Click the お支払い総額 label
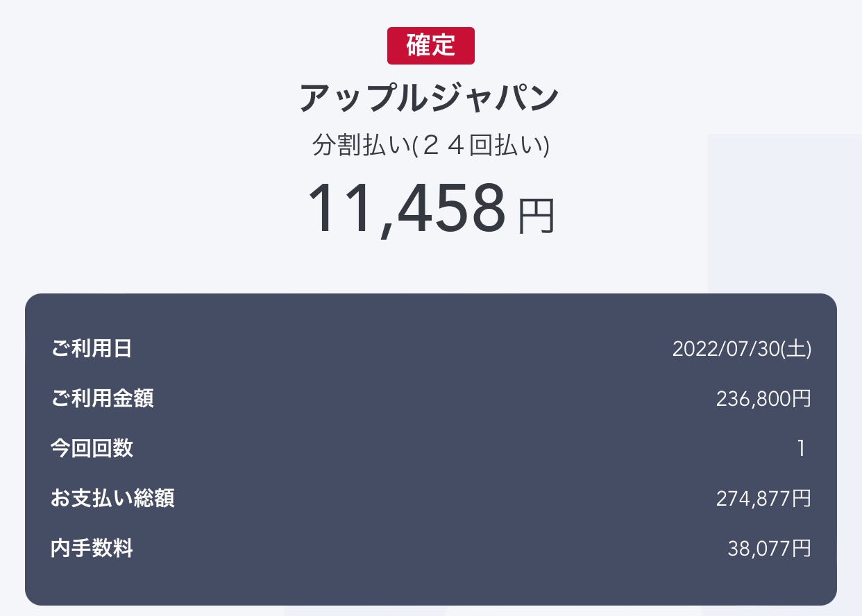 pos(112,498)
